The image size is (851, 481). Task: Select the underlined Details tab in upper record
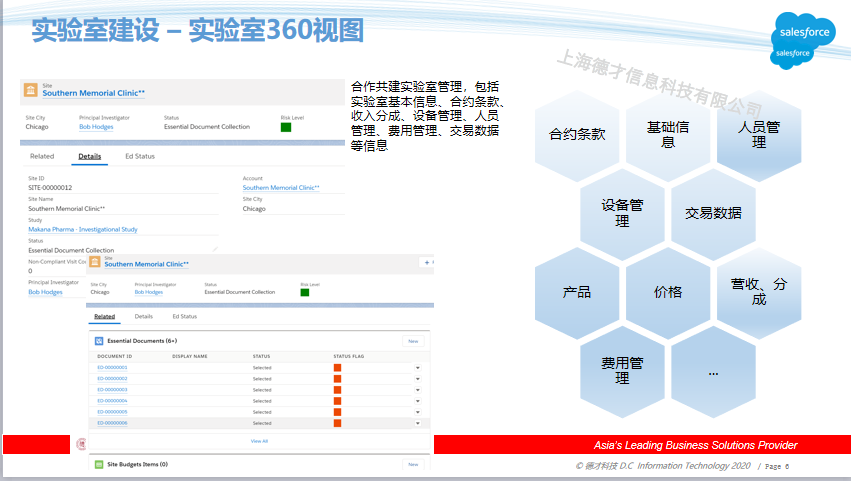click(x=90, y=156)
